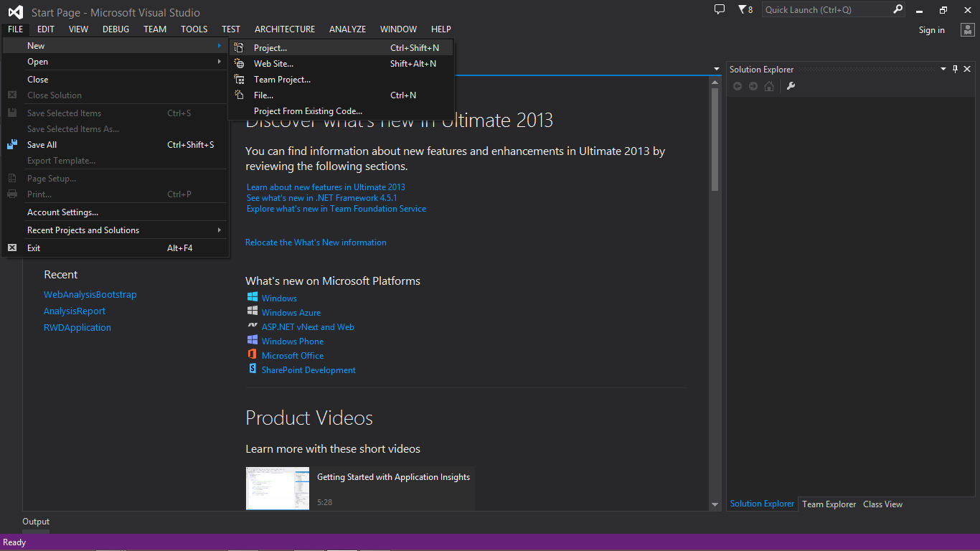The height and width of the screenshot is (551, 980).
Task: Click the Solution Explorer Properties wrench icon
Action: 791,86
